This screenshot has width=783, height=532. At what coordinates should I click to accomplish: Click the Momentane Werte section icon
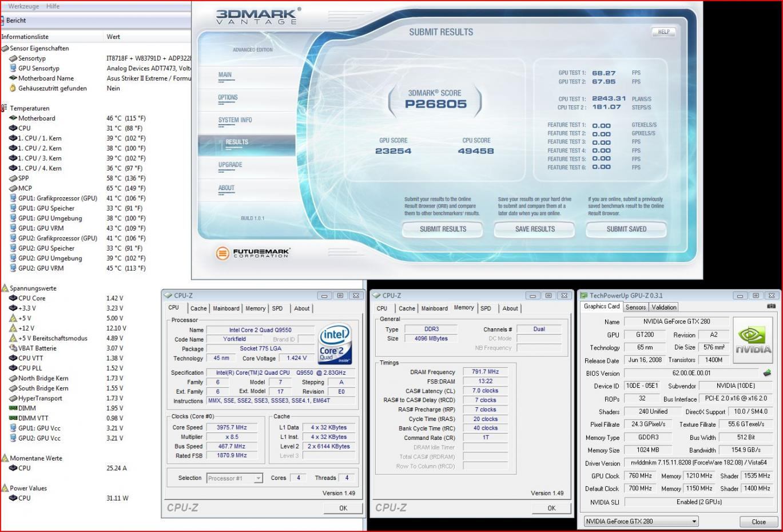point(5,458)
